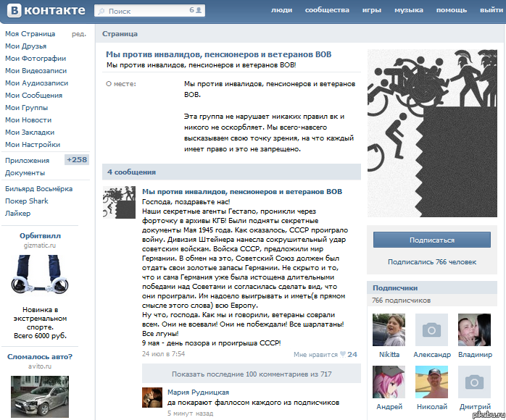The width and height of the screenshot is (506, 420).
Task: Click the avito.ru ad domain
Action: [40, 366]
